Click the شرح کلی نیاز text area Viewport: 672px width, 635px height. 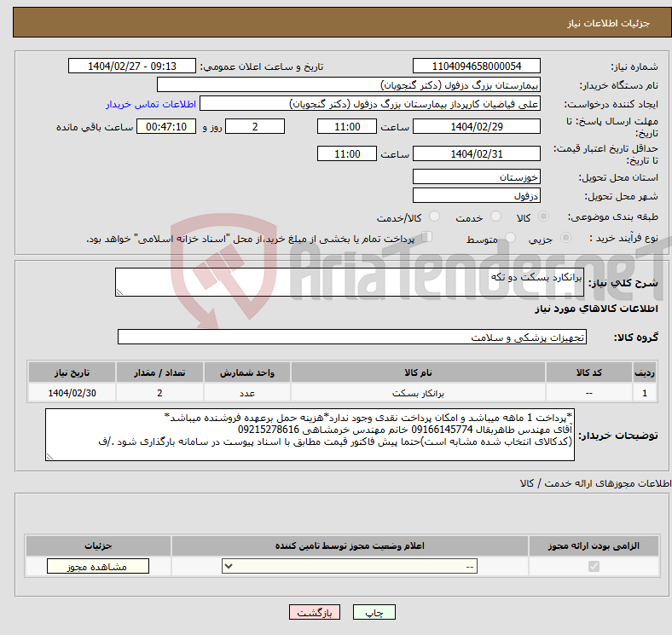350,282
